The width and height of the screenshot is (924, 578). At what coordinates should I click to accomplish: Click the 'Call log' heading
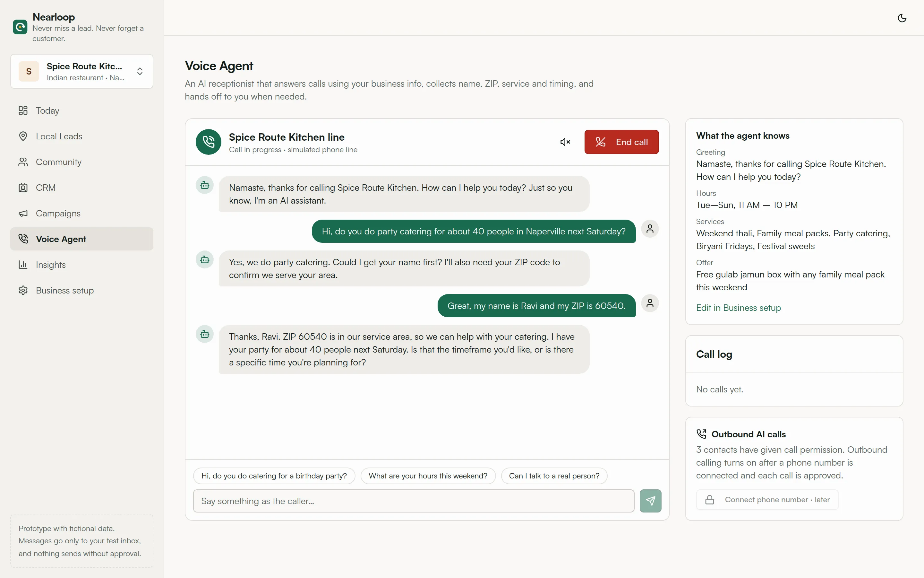(714, 354)
